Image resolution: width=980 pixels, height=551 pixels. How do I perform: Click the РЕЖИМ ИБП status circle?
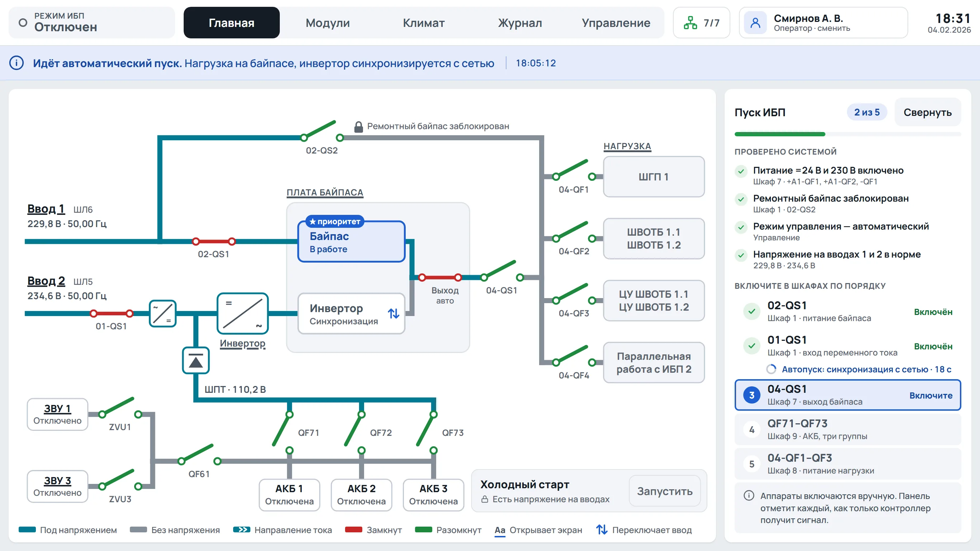click(23, 23)
